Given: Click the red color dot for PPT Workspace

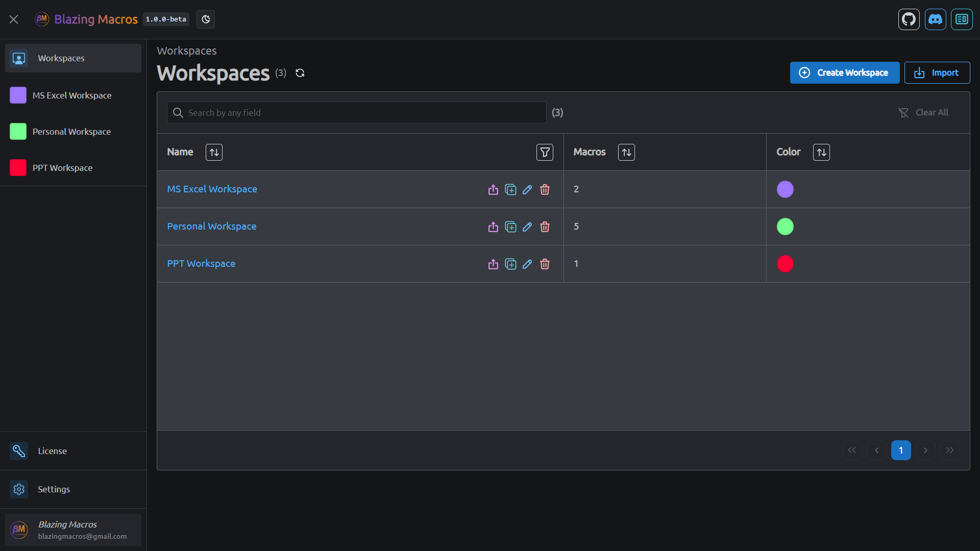Looking at the screenshot, I should point(785,264).
